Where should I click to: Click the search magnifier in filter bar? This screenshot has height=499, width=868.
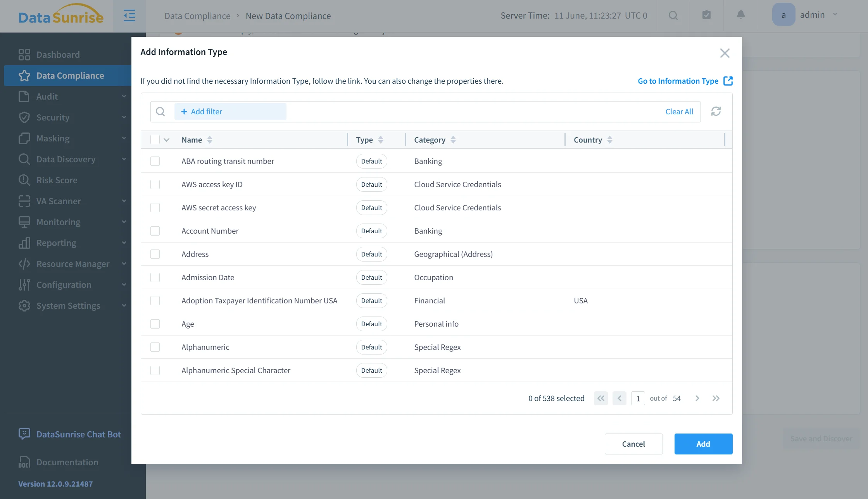coord(160,112)
